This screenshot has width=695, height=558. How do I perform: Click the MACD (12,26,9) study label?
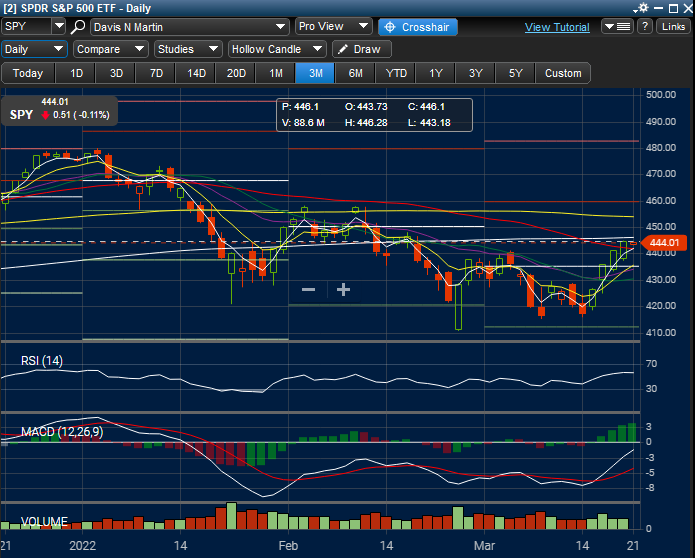click(62, 432)
